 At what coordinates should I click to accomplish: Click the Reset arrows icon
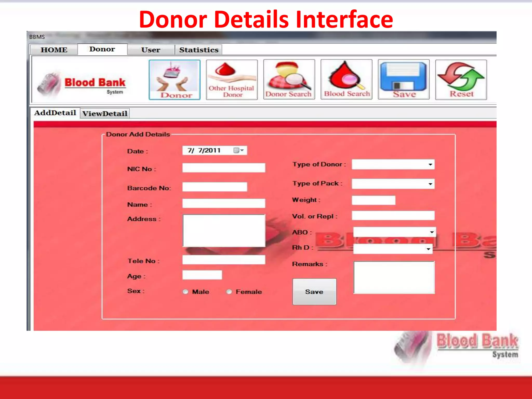pos(461,80)
